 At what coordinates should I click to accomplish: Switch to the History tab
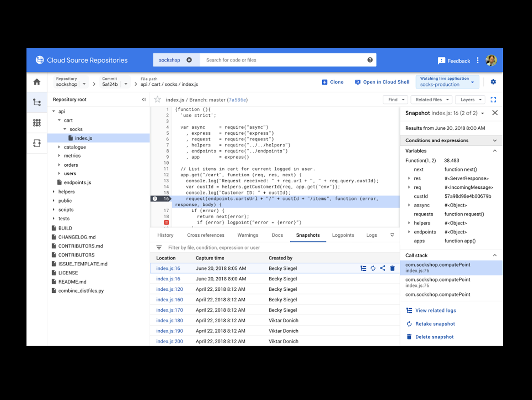[165, 235]
